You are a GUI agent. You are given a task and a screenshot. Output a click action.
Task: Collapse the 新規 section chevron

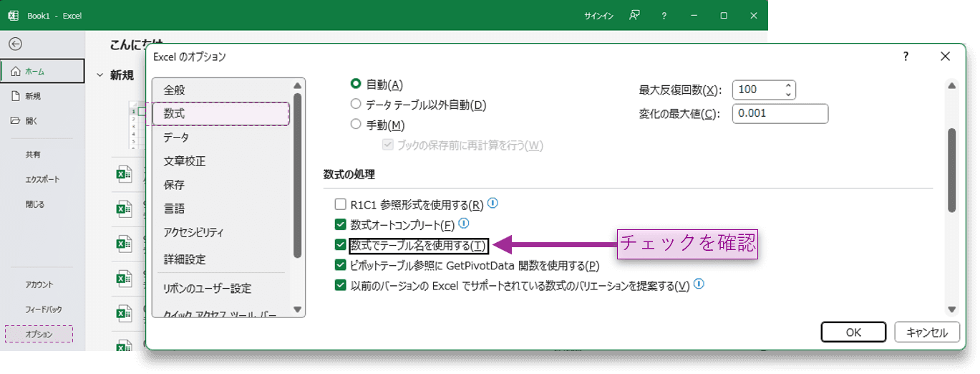click(x=100, y=75)
